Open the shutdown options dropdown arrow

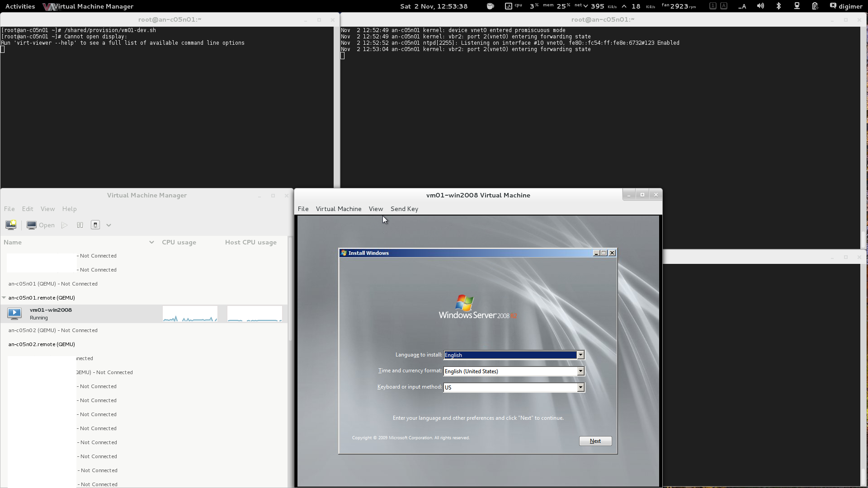[108, 225]
